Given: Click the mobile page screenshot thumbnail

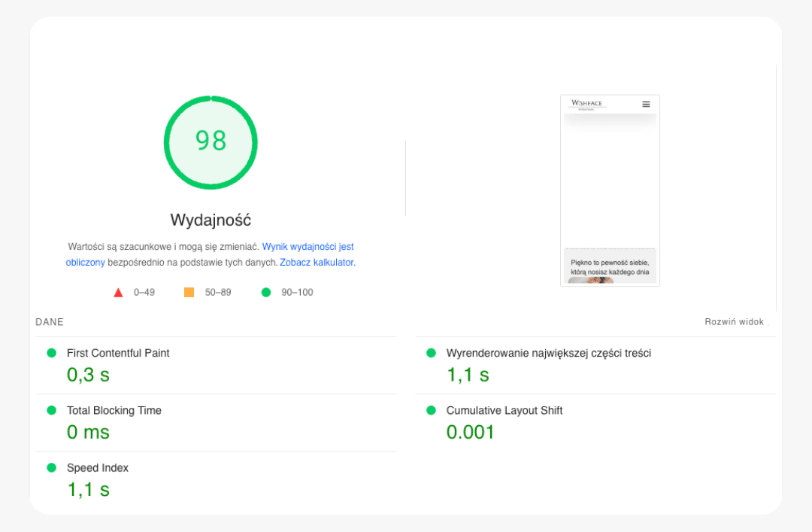Looking at the screenshot, I should coord(610,190).
